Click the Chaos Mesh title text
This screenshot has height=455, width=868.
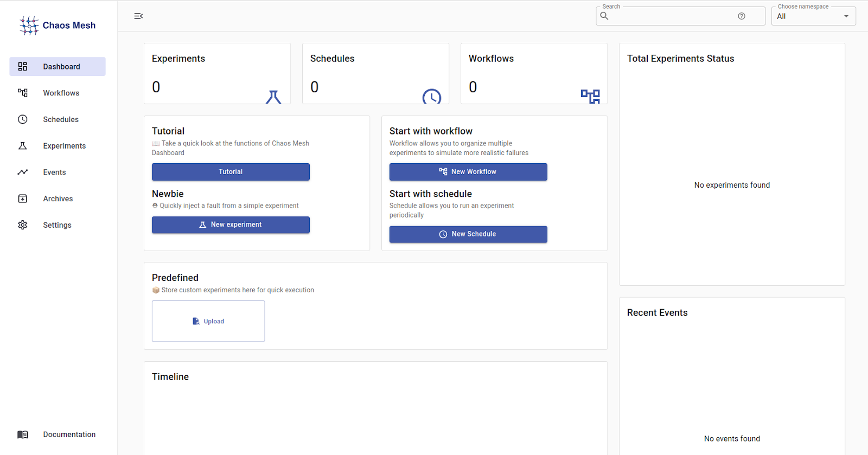point(69,25)
